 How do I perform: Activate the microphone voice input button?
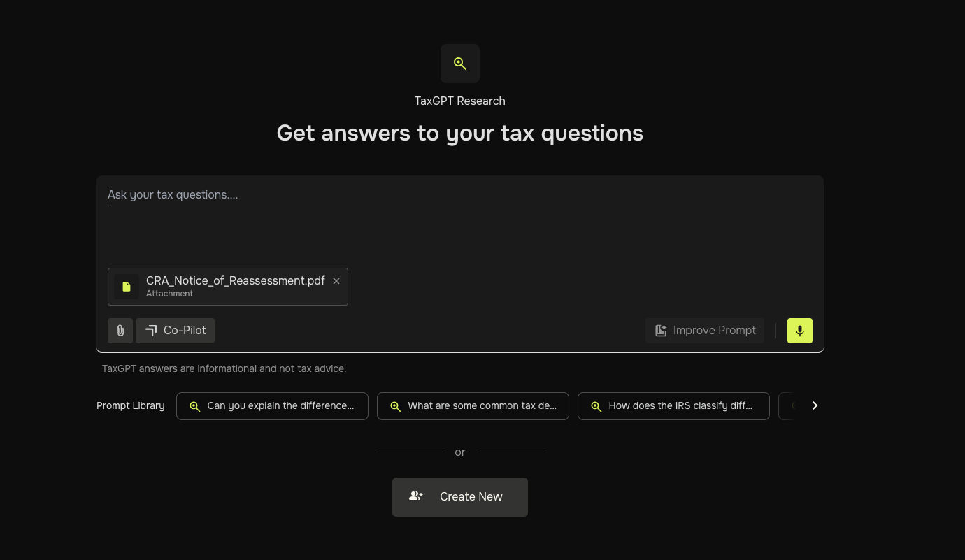[800, 331]
